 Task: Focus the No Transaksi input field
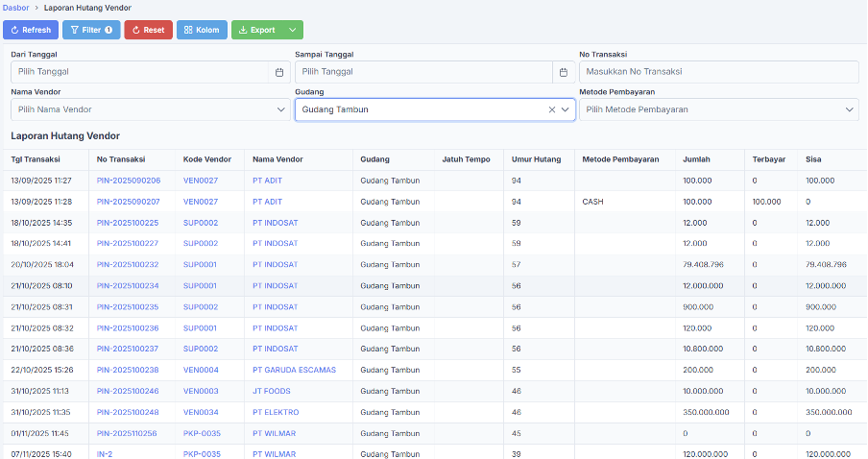pyautogui.click(x=718, y=72)
